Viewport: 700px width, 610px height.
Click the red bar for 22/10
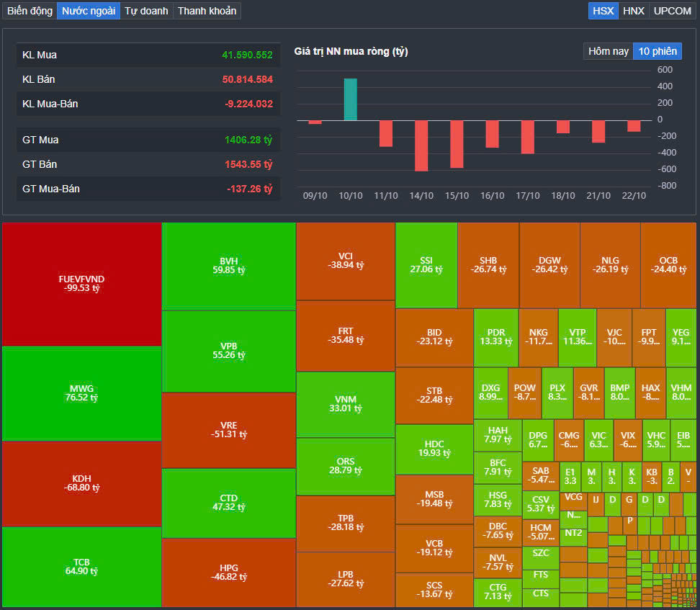pos(634,126)
